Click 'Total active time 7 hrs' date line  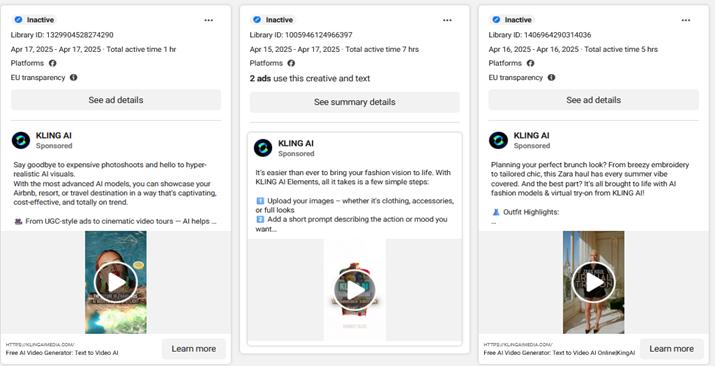tap(334, 49)
